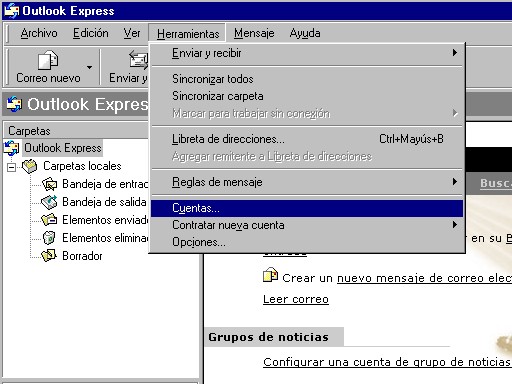
Task: Click the new mail message icon beside Crear
Action: pos(270,275)
